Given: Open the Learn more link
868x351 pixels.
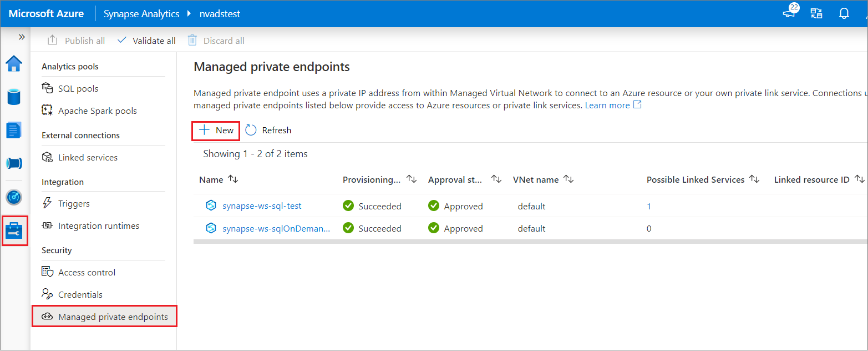Looking at the screenshot, I should click(x=608, y=104).
